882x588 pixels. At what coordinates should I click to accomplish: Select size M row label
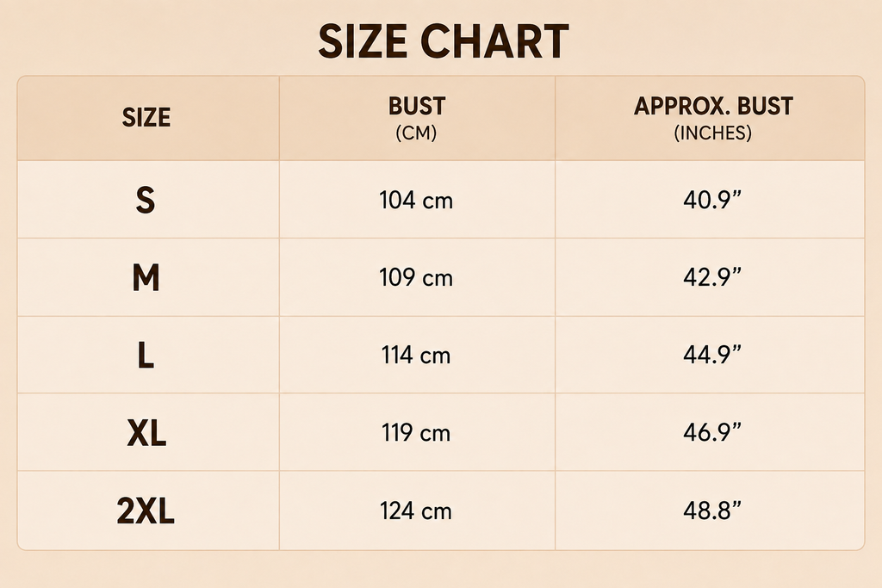click(x=146, y=277)
